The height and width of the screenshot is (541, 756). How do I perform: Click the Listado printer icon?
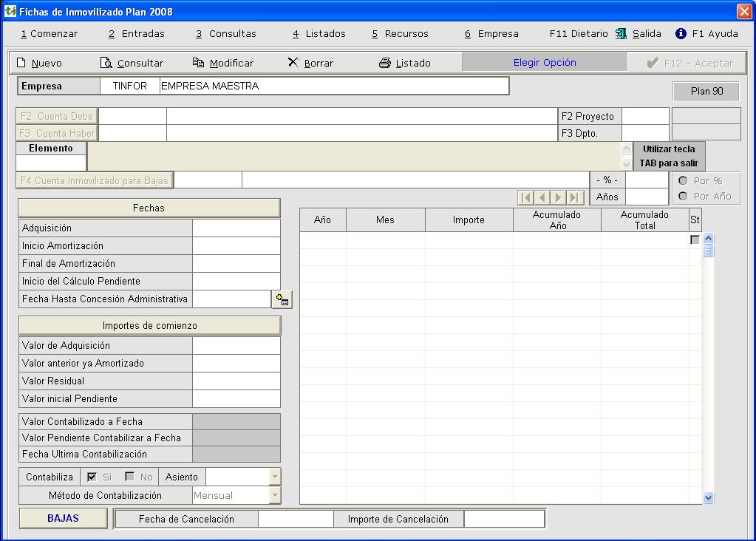pyautogui.click(x=385, y=63)
